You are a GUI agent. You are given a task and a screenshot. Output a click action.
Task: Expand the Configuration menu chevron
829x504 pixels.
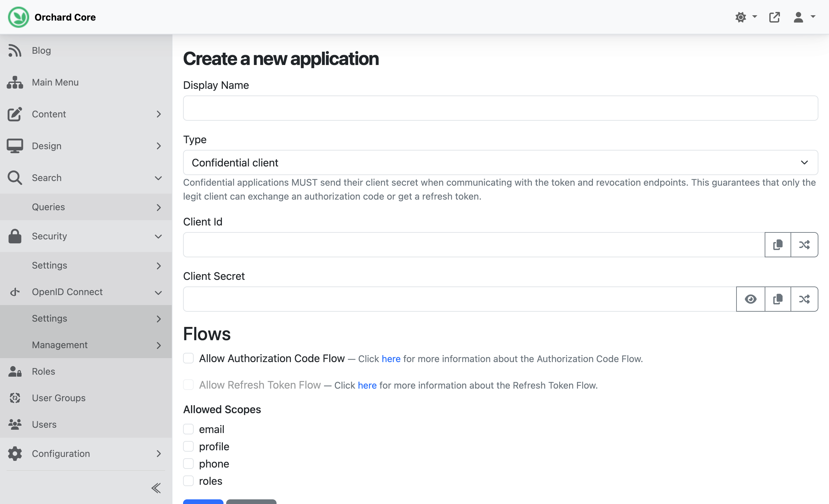coord(159,454)
